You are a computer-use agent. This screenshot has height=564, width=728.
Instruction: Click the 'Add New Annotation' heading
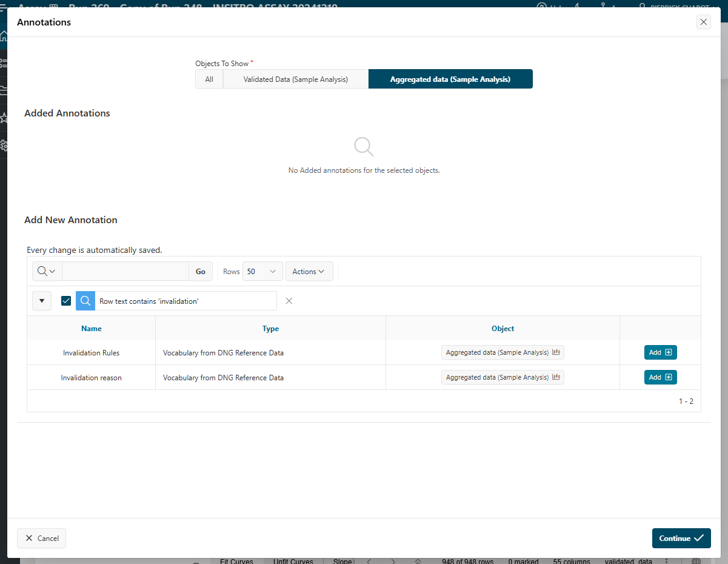(71, 220)
